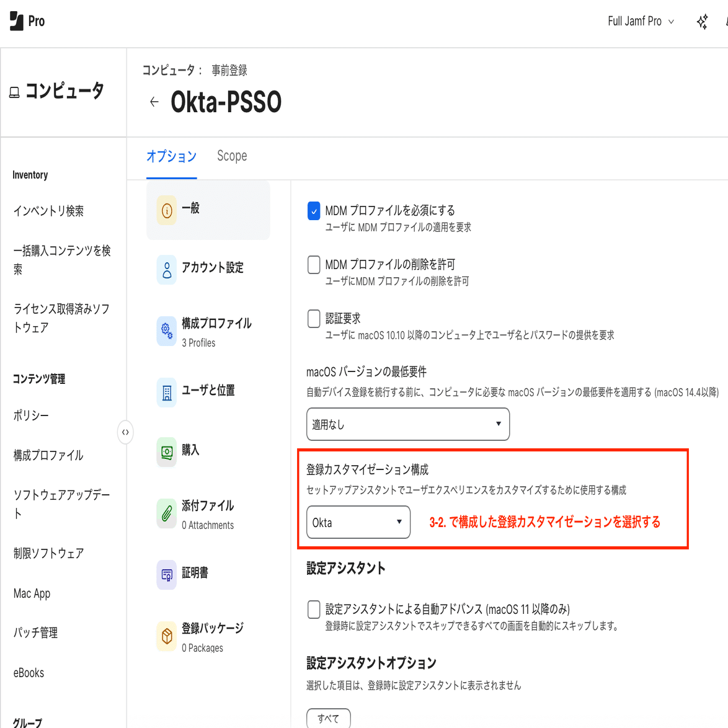
Task: Open the 証明書 certificate section icon
Action: coord(166,574)
